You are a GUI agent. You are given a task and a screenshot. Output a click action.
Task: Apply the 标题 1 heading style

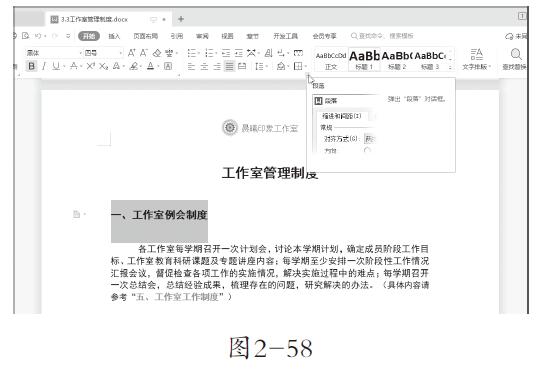point(364,59)
